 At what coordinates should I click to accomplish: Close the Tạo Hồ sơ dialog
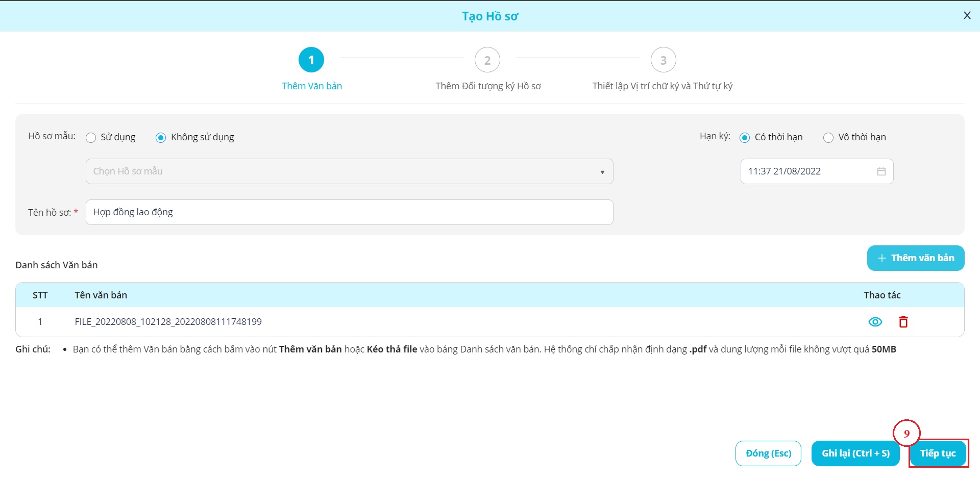click(967, 16)
